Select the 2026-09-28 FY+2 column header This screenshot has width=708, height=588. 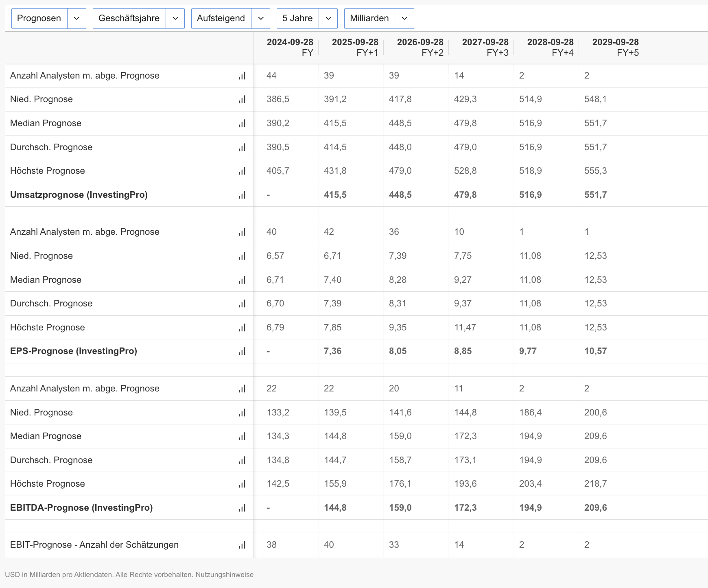point(420,47)
